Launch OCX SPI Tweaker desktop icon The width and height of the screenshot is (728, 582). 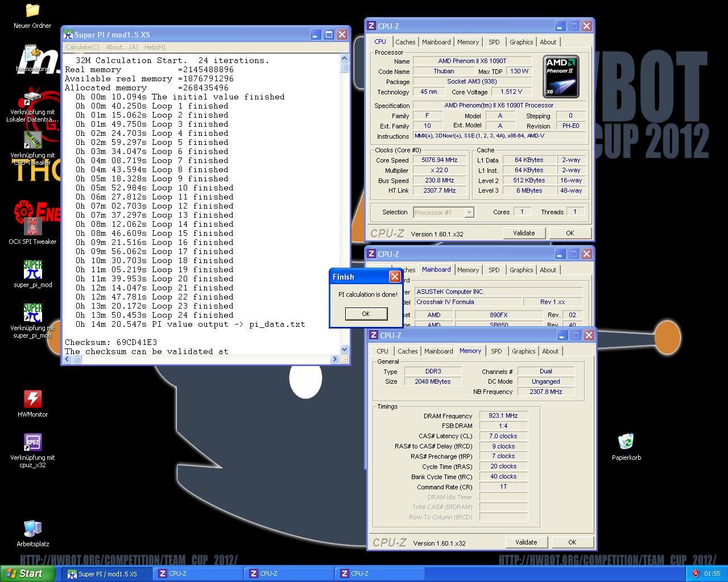pos(32,226)
